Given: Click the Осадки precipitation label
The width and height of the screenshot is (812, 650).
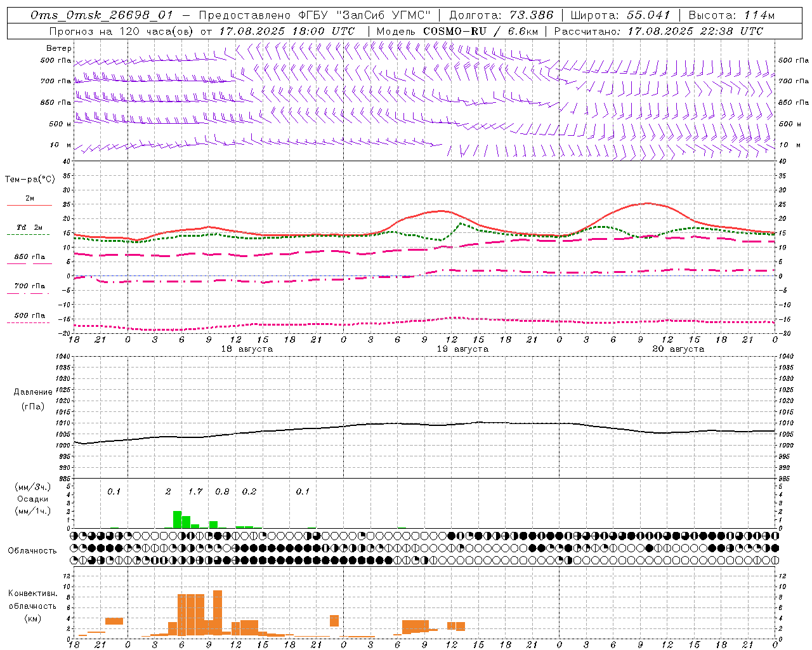Looking at the screenshot, I should 33,499.
